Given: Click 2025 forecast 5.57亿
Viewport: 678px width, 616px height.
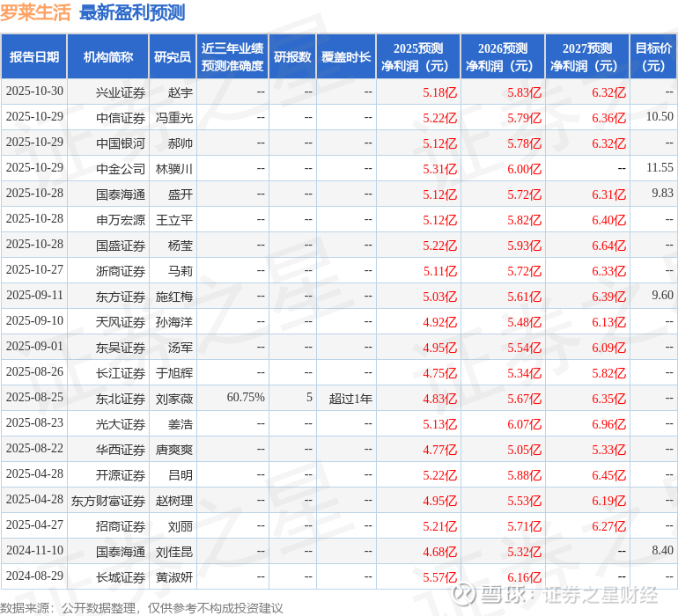Looking at the screenshot, I should (439, 577).
